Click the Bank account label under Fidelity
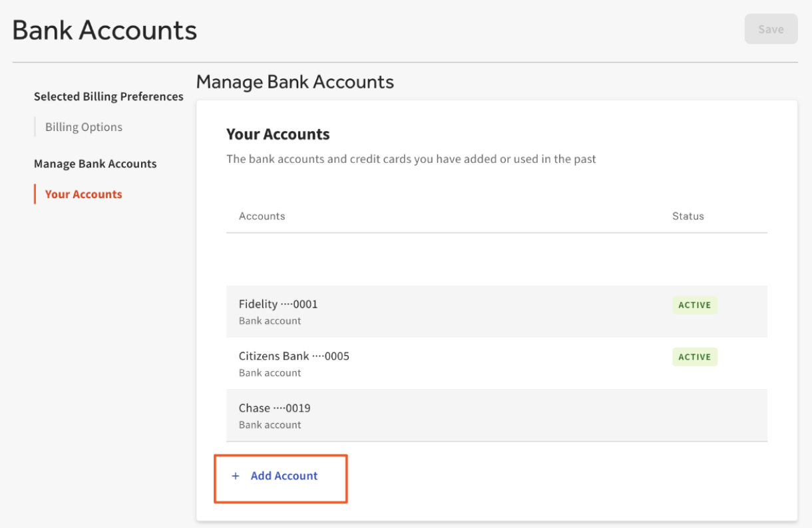This screenshot has width=812, height=528. click(270, 321)
